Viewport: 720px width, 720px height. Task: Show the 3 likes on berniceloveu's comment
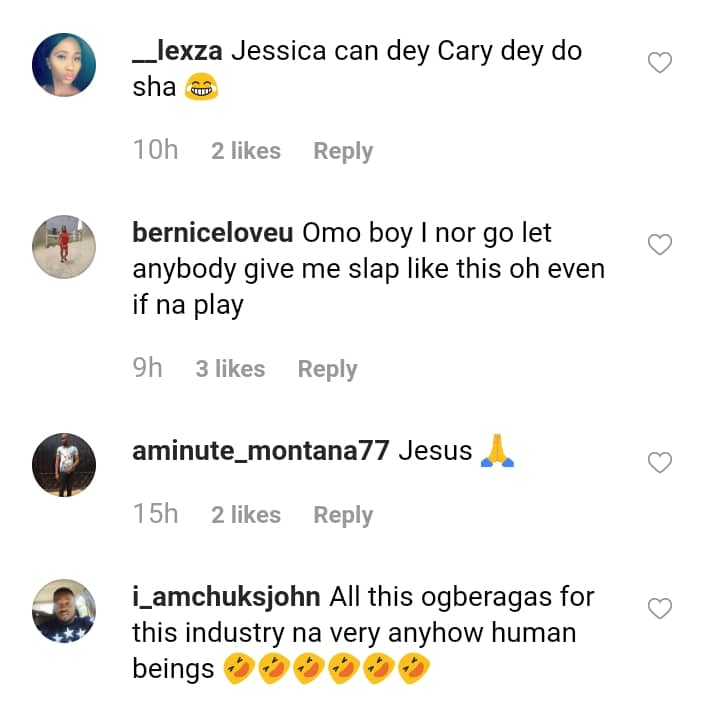pos(230,369)
